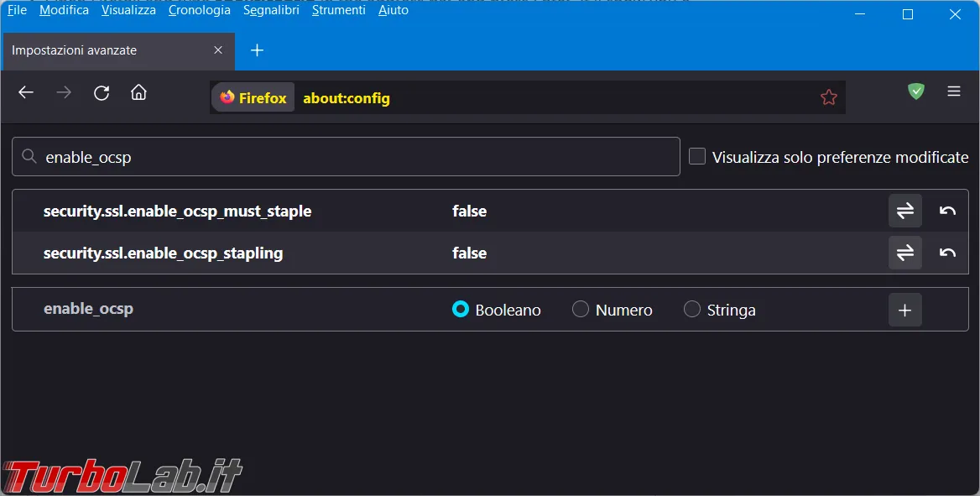Reset security.ssl.enable_ocsp_stapling to default
This screenshot has width=980, height=496.
tap(947, 253)
